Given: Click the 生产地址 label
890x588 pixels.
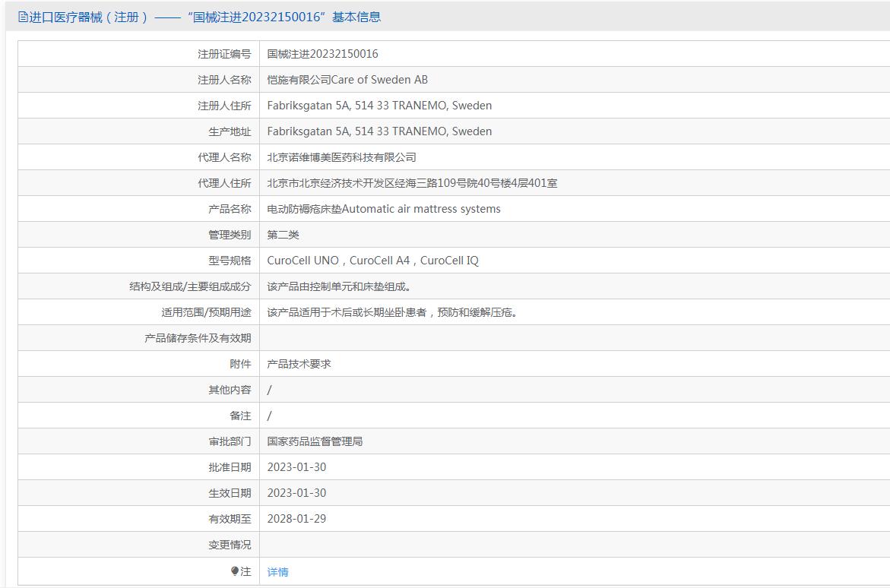Looking at the screenshot, I should pos(230,131).
